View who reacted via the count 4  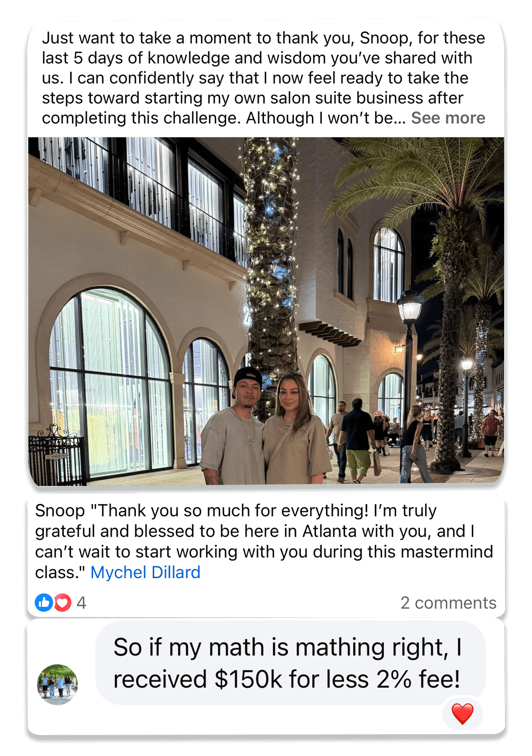click(x=81, y=603)
